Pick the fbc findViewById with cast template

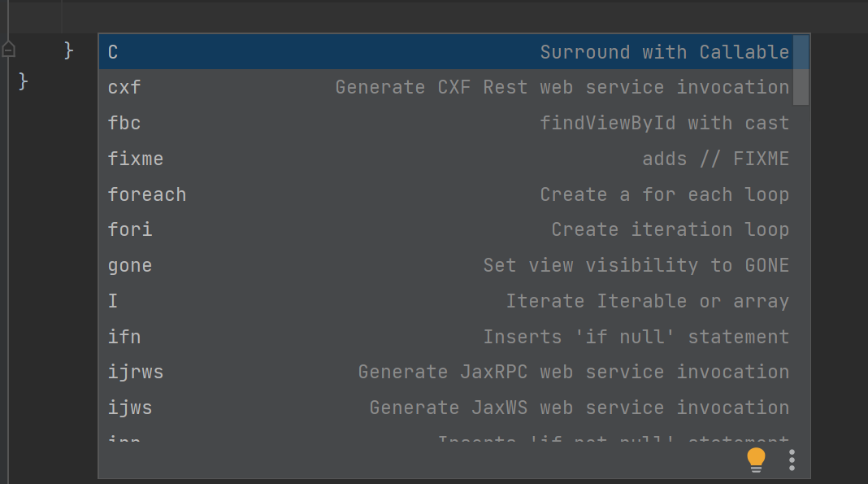(447, 123)
